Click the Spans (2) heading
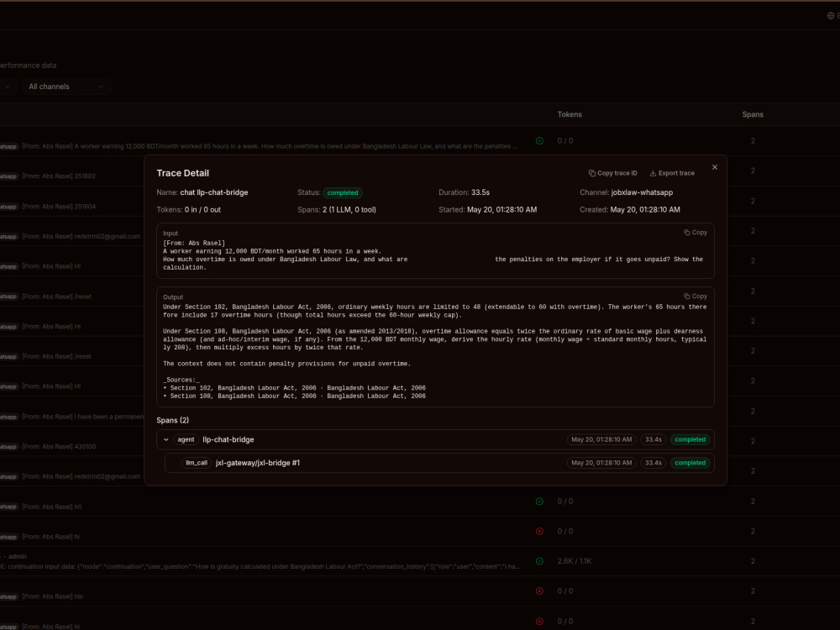Viewport: 840px width, 630px height. (x=172, y=420)
